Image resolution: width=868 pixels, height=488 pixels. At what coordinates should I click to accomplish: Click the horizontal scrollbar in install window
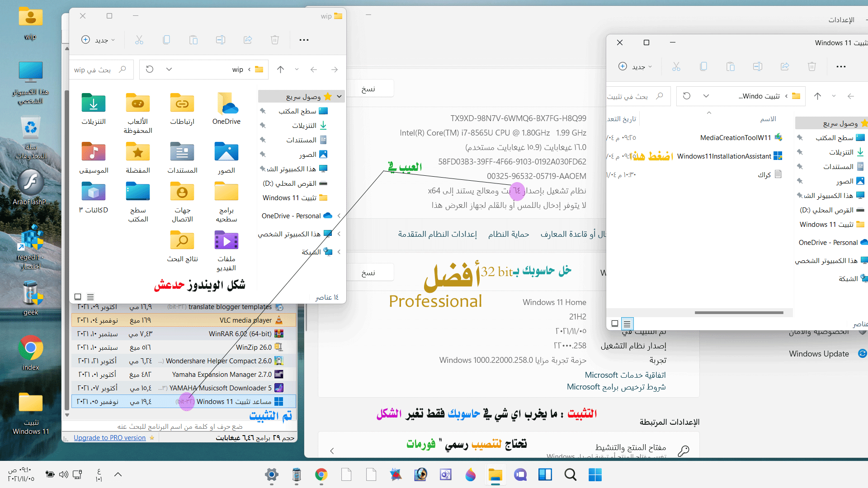739,312
